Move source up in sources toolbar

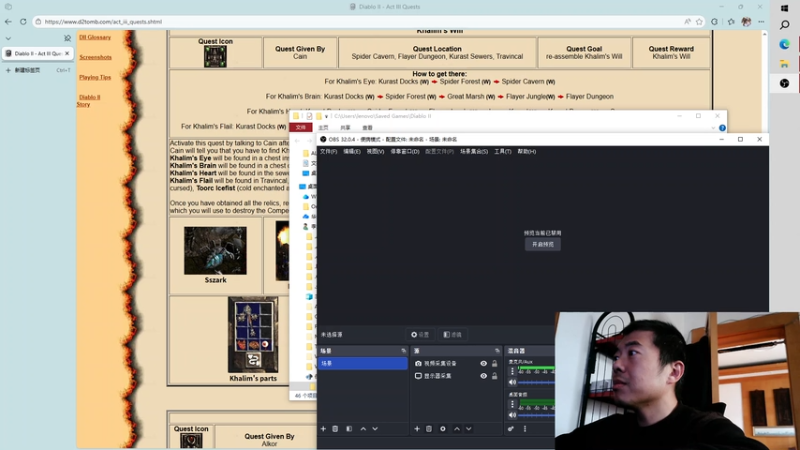point(457,429)
